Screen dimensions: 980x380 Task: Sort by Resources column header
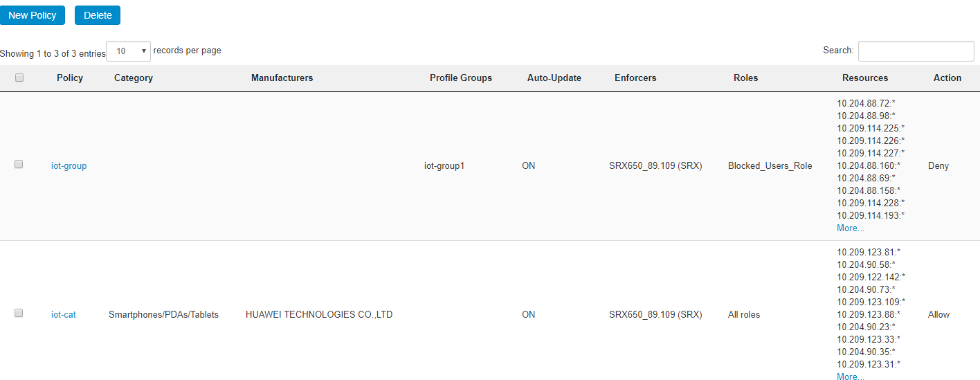click(x=865, y=78)
